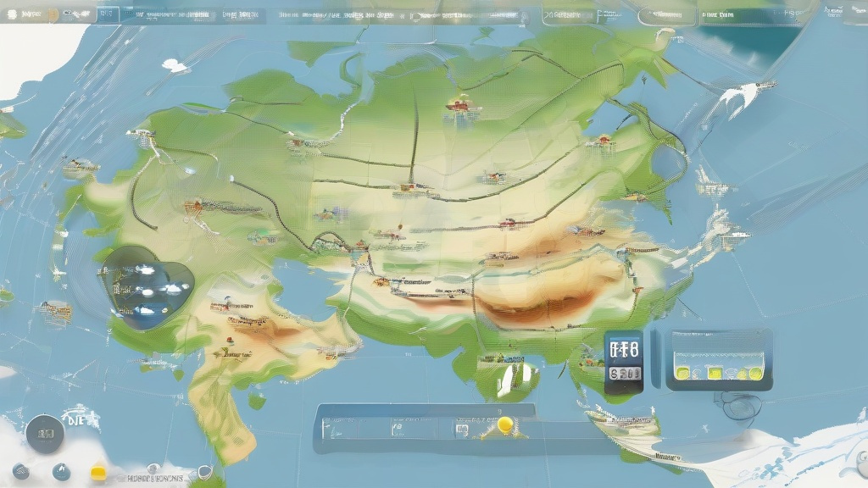The width and height of the screenshot is (868, 488).
Task: Open the dark heart-shaped weather cloud panel
Action: click(146, 286)
